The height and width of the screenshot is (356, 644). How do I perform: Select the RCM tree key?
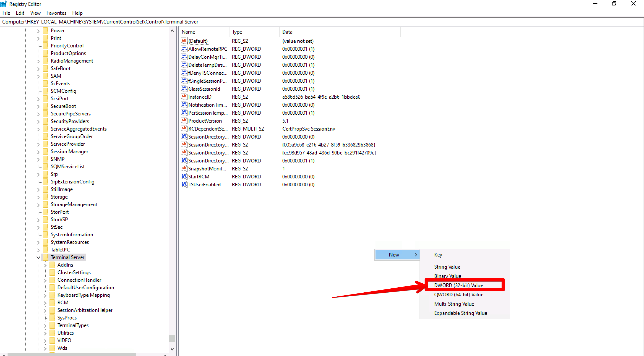point(63,302)
